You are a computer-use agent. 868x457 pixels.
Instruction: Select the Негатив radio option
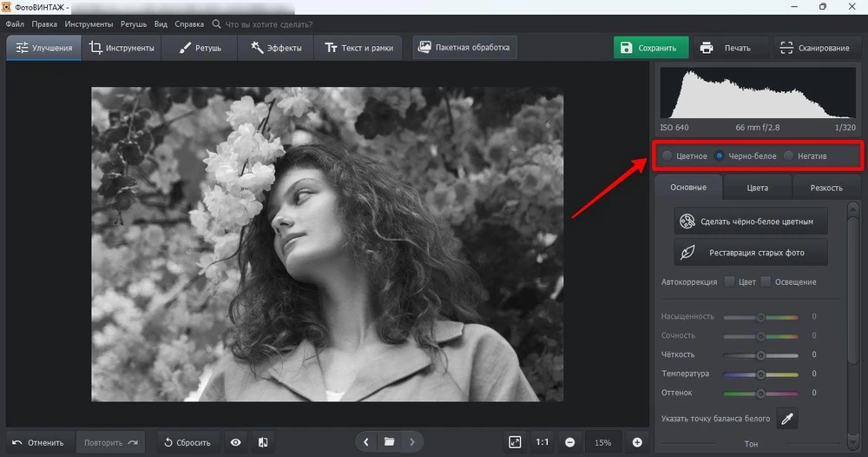coord(788,156)
